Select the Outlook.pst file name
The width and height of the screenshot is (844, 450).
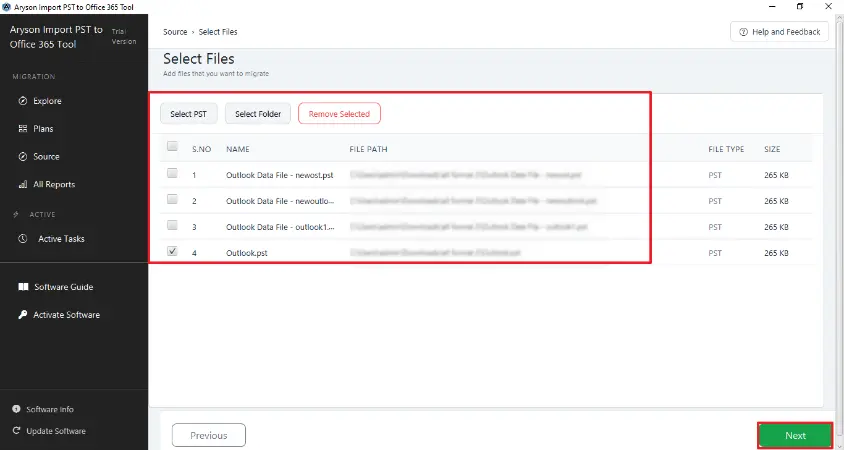(247, 253)
